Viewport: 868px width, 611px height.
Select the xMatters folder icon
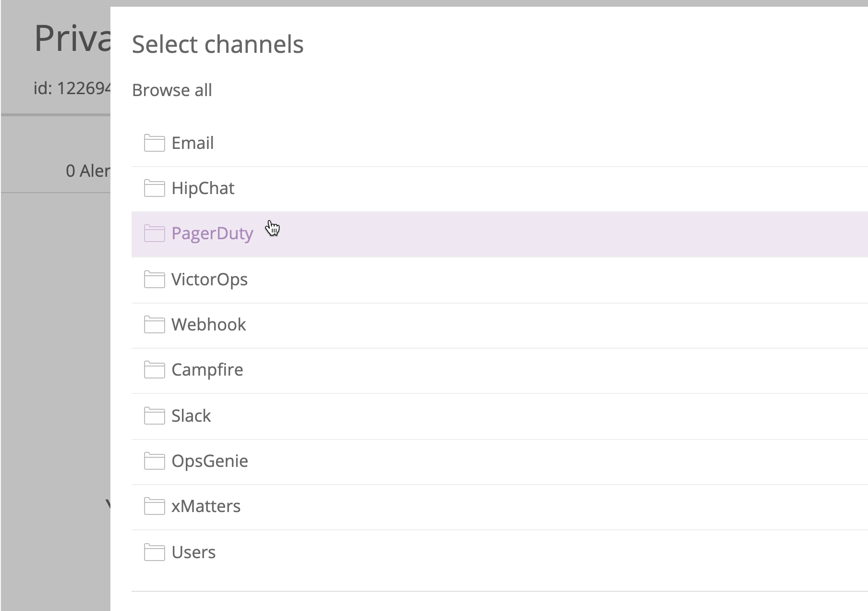[x=154, y=506]
